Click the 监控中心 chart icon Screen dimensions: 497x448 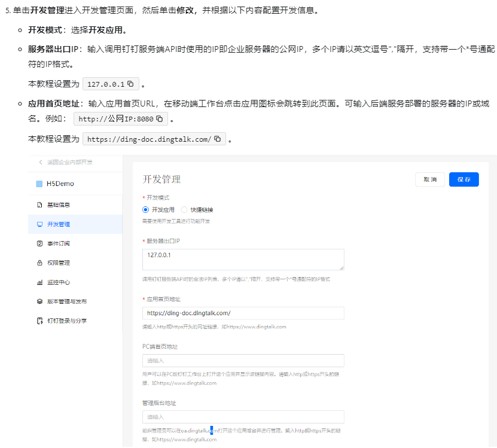tap(39, 282)
